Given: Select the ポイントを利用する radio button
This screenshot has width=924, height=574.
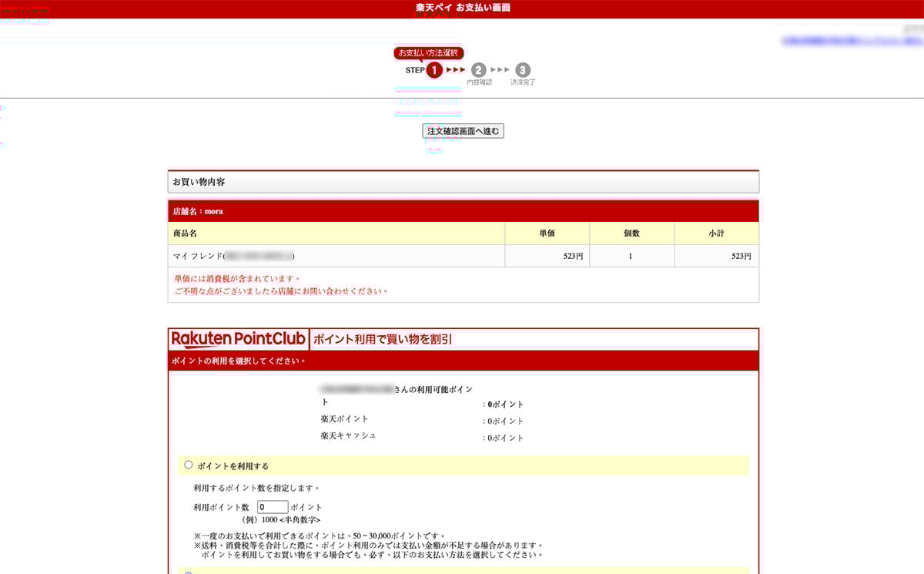Looking at the screenshot, I should click(189, 465).
